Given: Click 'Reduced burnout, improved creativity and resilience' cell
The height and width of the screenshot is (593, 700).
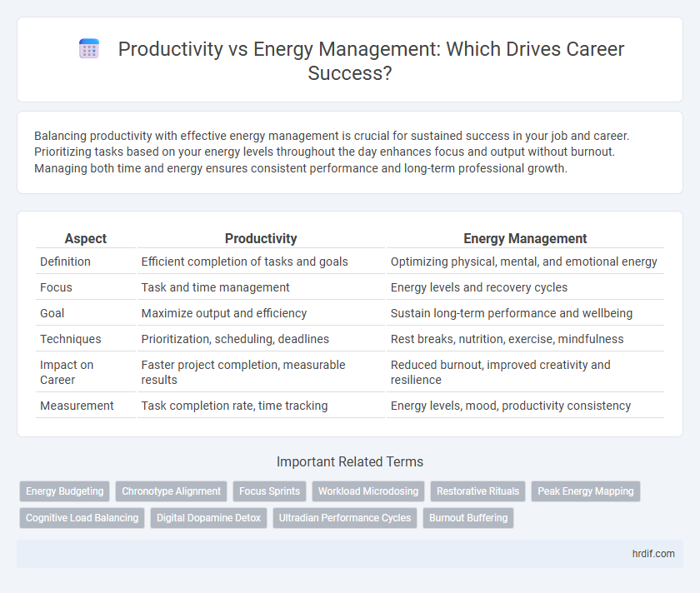Looking at the screenshot, I should [x=525, y=372].
